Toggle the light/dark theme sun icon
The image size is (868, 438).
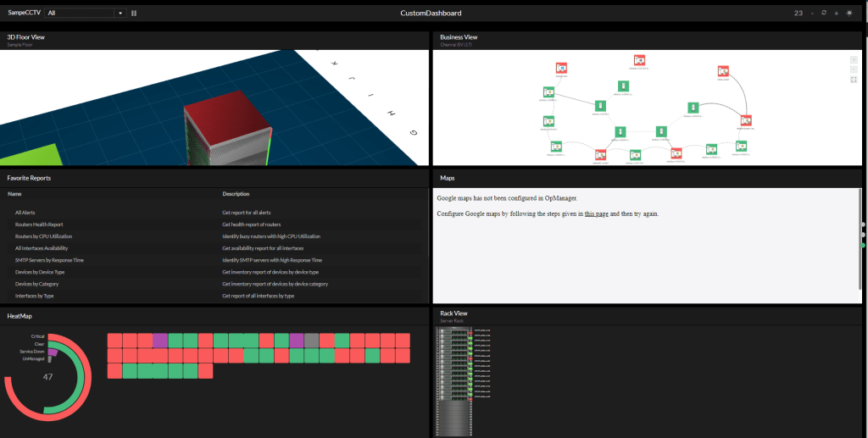click(x=849, y=14)
